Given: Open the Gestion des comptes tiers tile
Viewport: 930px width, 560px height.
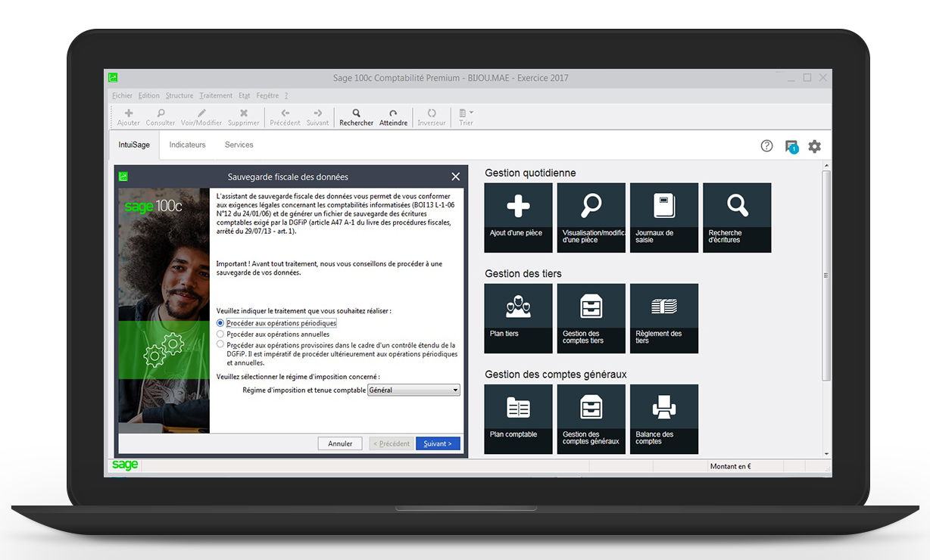Looking at the screenshot, I should (x=591, y=318).
